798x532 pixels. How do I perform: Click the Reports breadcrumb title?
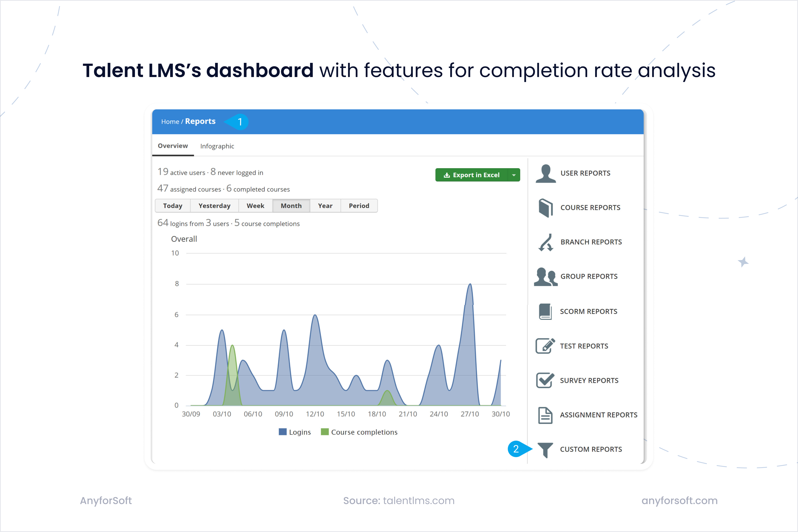click(200, 122)
